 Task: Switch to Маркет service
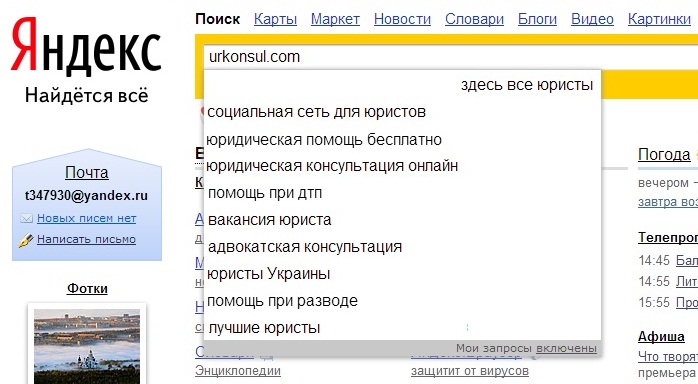pos(335,19)
